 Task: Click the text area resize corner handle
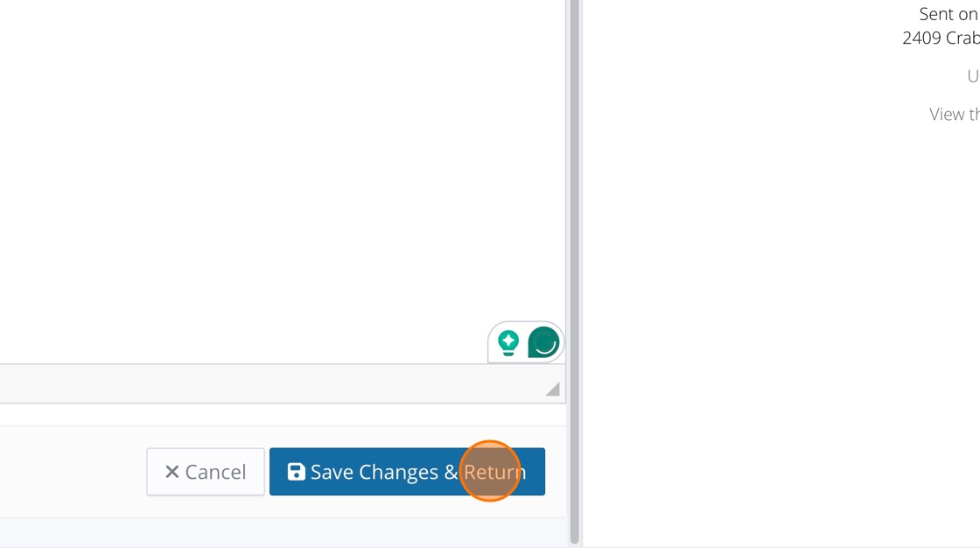(552, 389)
